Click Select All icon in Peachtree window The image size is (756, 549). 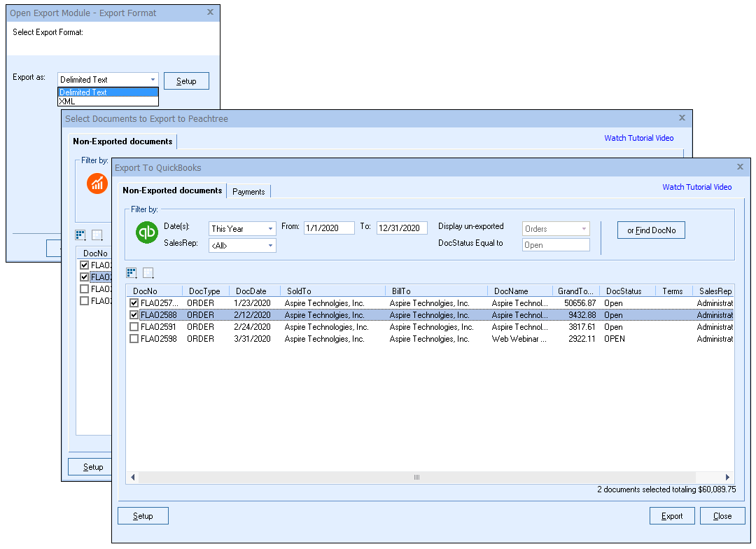coord(80,235)
